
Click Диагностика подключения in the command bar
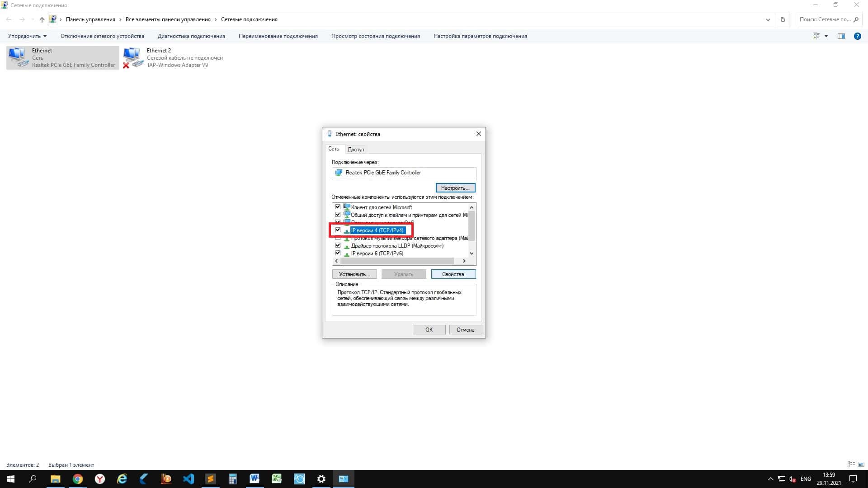191,36
